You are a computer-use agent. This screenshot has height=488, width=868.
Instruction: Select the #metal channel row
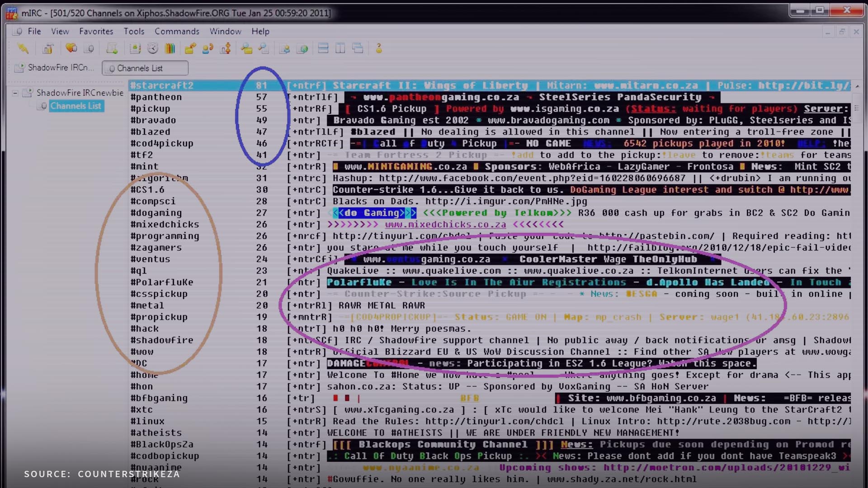coord(490,305)
